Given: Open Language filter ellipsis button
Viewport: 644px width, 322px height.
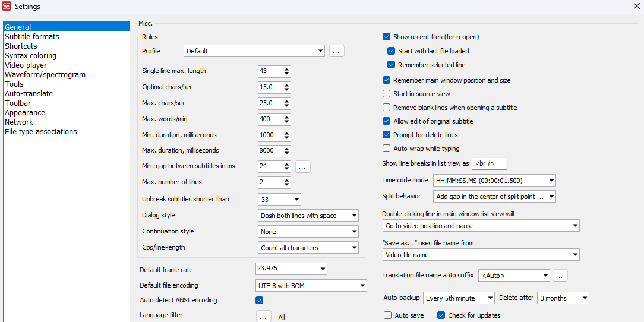Looking at the screenshot, I should tap(263, 317).
